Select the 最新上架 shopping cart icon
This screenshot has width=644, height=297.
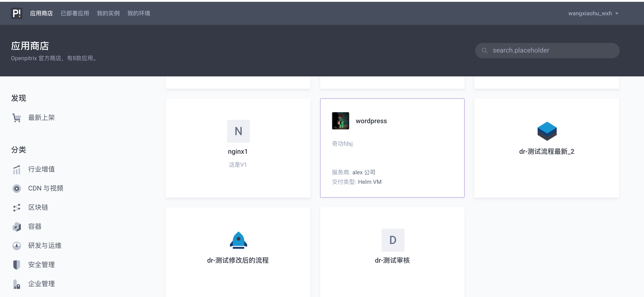[x=16, y=118]
